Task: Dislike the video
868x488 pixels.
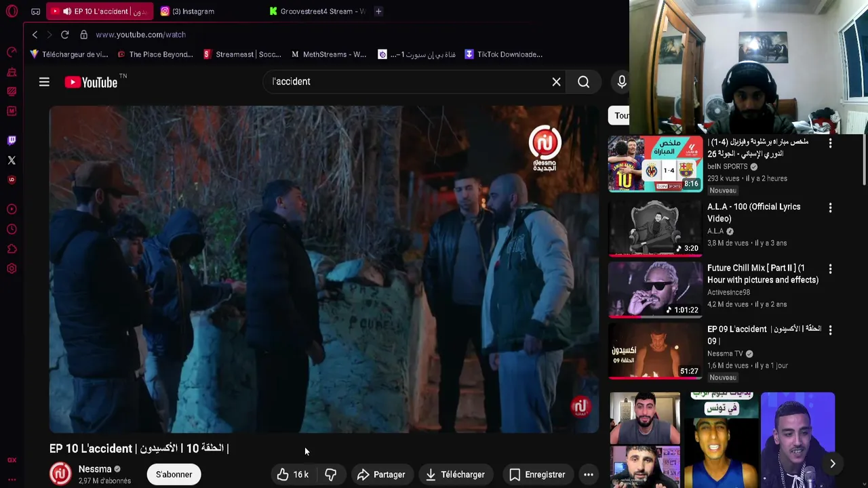Action: (331, 474)
